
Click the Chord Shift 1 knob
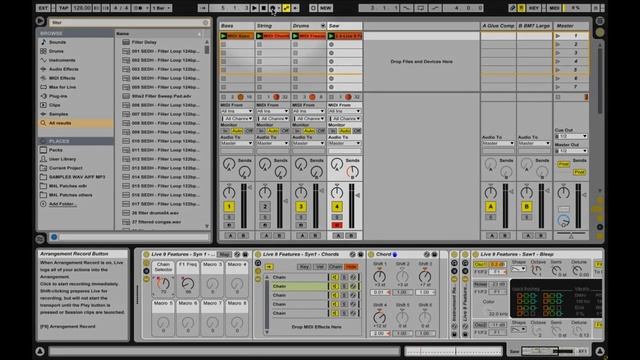(x=379, y=276)
